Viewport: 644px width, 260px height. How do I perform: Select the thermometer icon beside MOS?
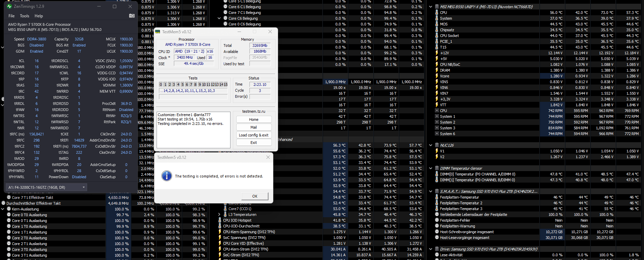[437, 24]
